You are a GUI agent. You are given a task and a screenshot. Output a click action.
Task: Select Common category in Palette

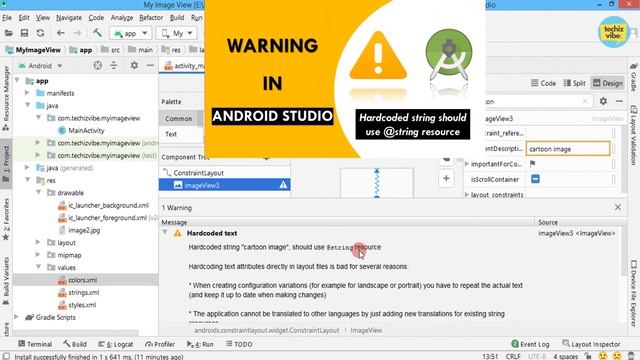pos(179,118)
